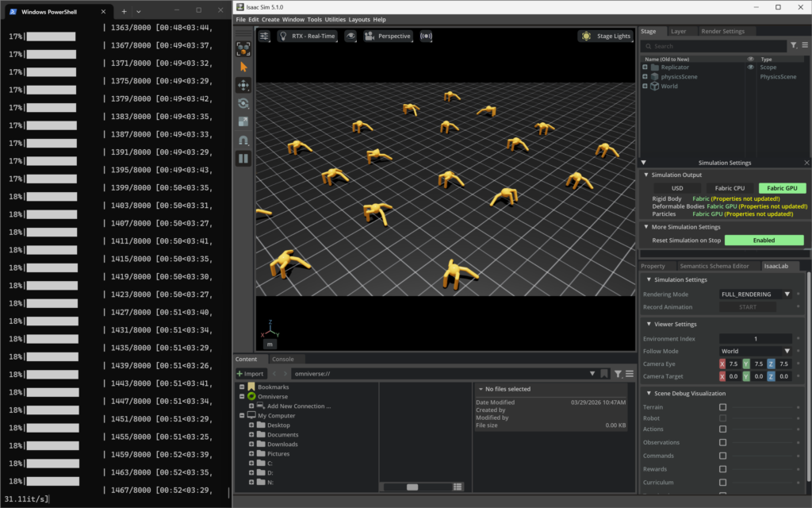The width and height of the screenshot is (812, 508).
Task: Check the Rewards visualization checkbox
Action: pos(722,469)
